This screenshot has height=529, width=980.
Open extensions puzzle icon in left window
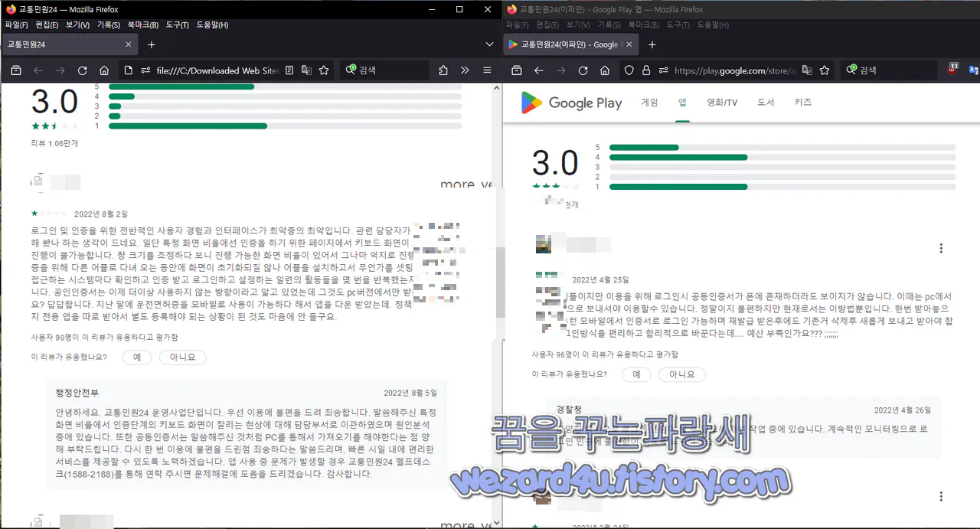443,70
